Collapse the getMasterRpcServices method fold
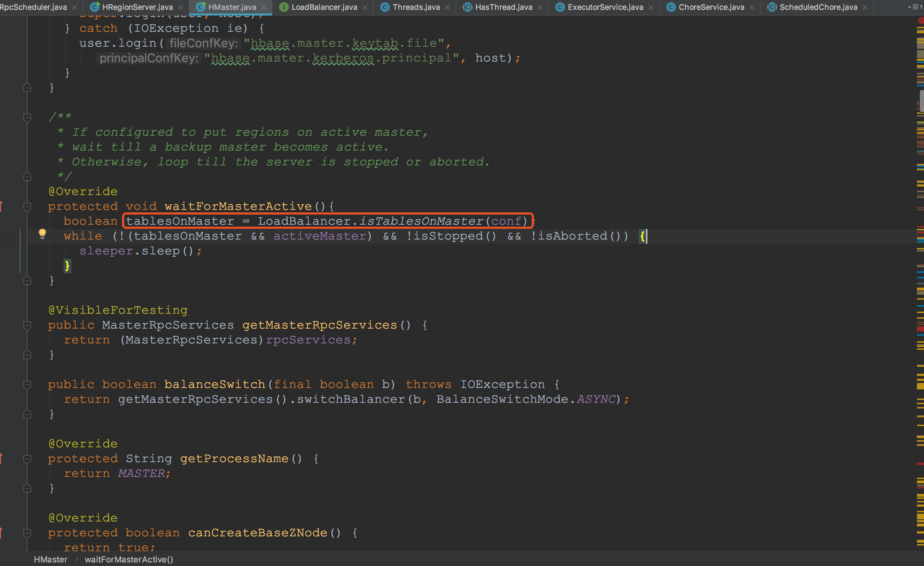 [27, 325]
